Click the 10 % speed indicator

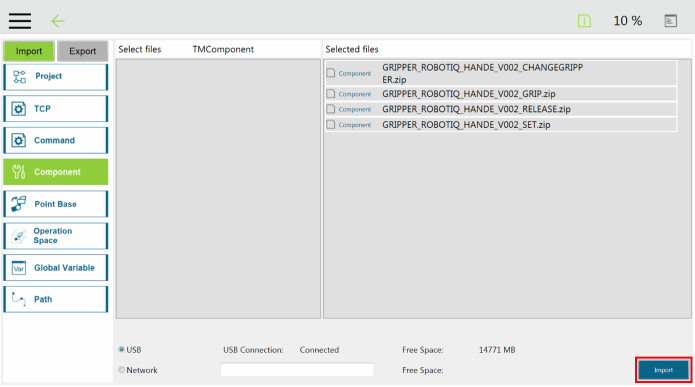tap(627, 21)
